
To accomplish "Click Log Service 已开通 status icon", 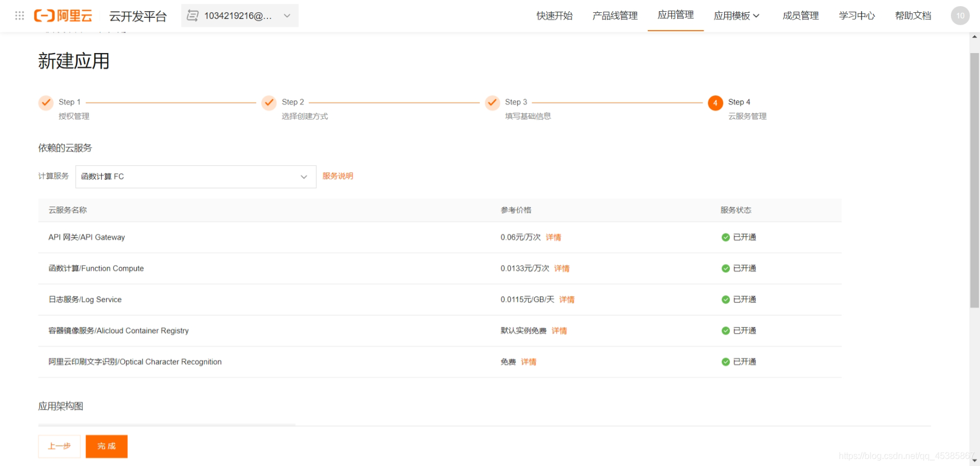I will (x=725, y=300).
